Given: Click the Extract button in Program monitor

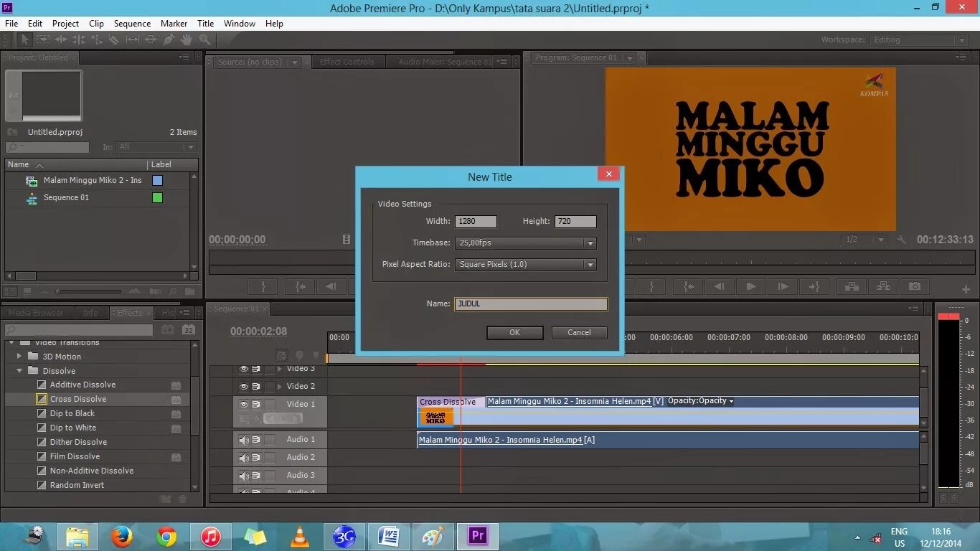Looking at the screenshot, I should click(x=883, y=286).
